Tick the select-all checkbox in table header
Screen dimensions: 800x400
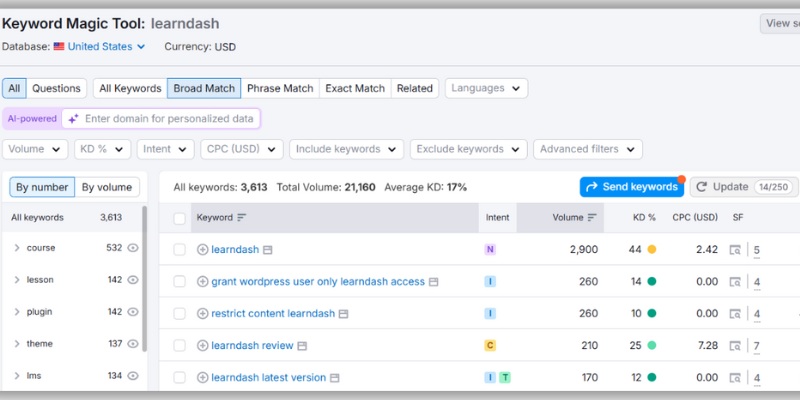coord(179,217)
